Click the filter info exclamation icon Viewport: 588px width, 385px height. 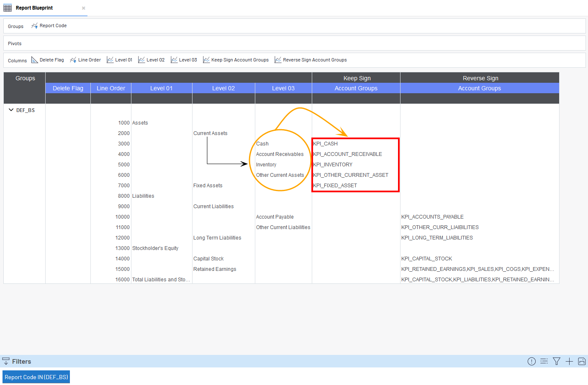click(532, 361)
